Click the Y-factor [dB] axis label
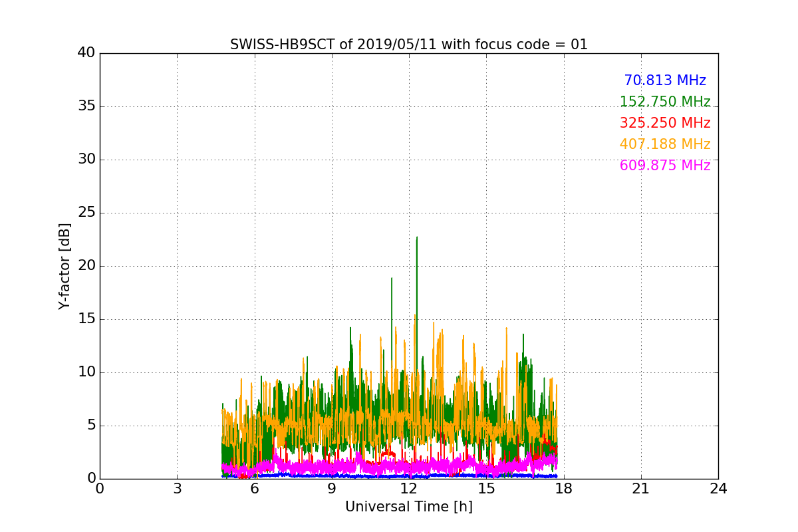This screenshot has height=532, width=798. pyautogui.click(x=65, y=266)
